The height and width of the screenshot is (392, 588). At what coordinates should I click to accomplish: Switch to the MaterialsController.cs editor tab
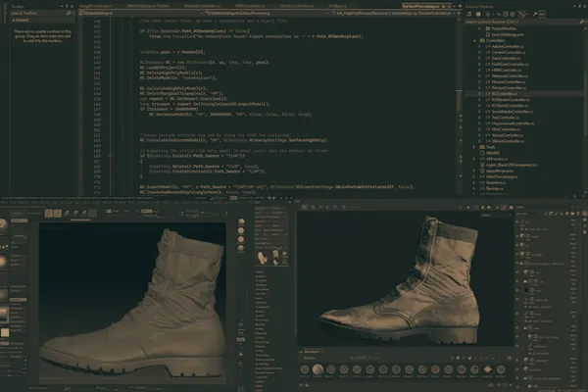click(203, 7)
